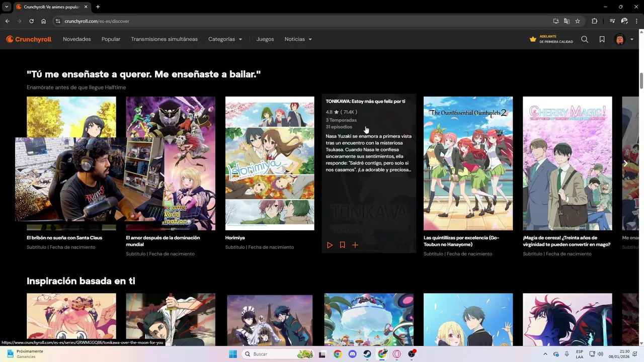Open the Crunchyroll profile avatar
The image size is (644, 362).
tap(620, 39)
